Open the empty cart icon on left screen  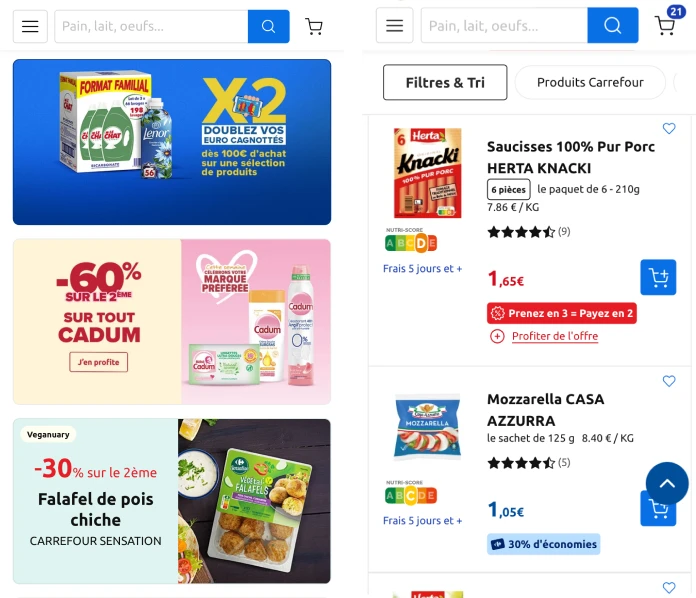[x=314, y=27]
